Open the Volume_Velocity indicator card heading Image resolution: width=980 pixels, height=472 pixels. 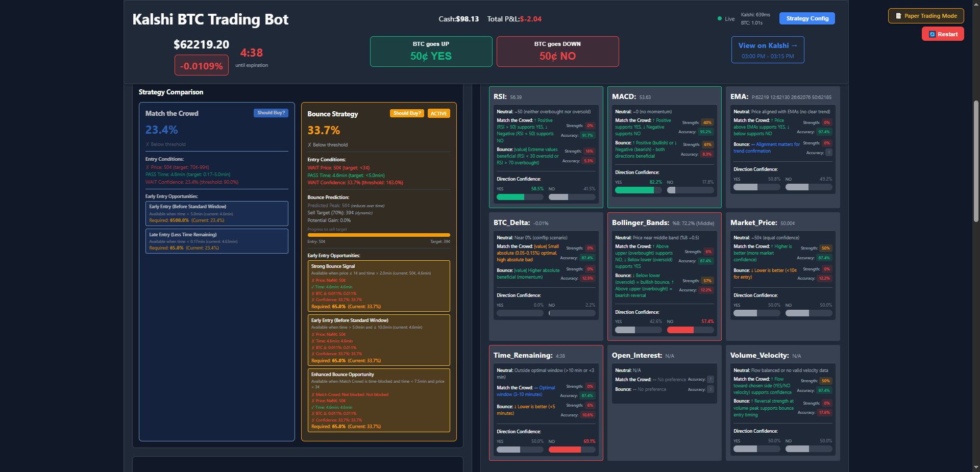click(759, 355)
